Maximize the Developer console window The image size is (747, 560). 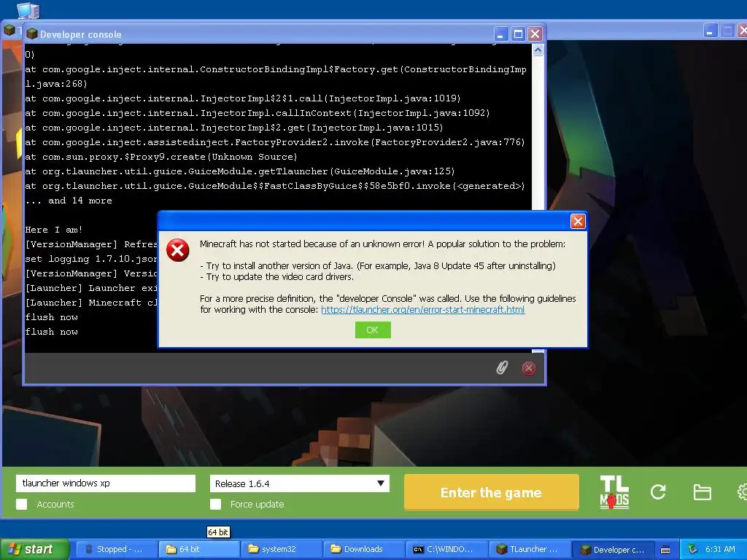tap(518, 34)
